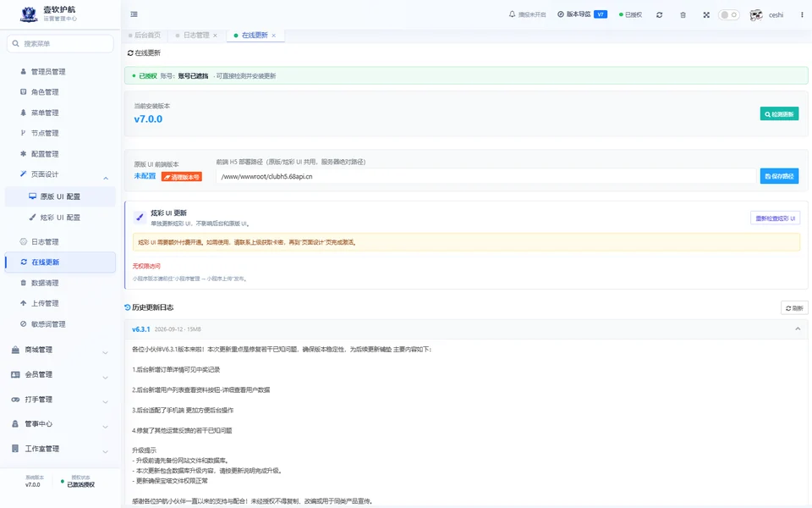Click the 重新检查炫彩 UI button
This screenshot has width=812, height=508.
pyautogui.click(x=775, y=218)
